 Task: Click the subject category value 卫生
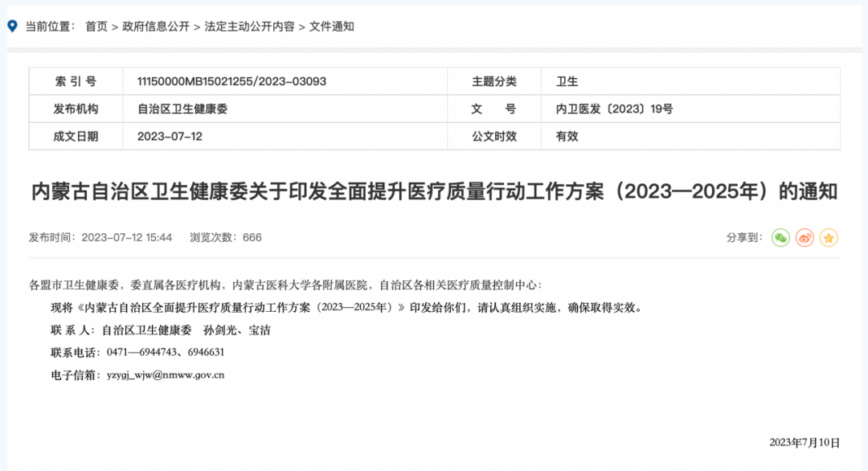(567, 81)
